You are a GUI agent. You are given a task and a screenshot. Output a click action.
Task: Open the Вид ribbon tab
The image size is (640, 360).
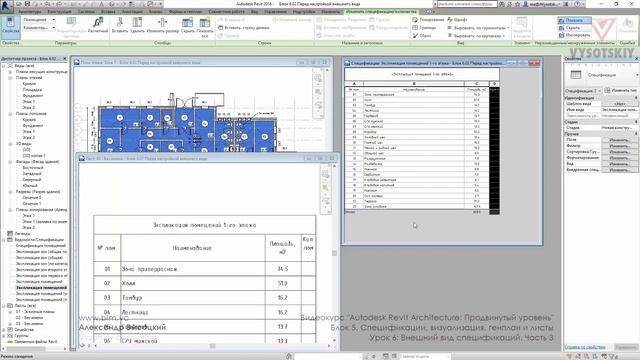tap(254, 12)
